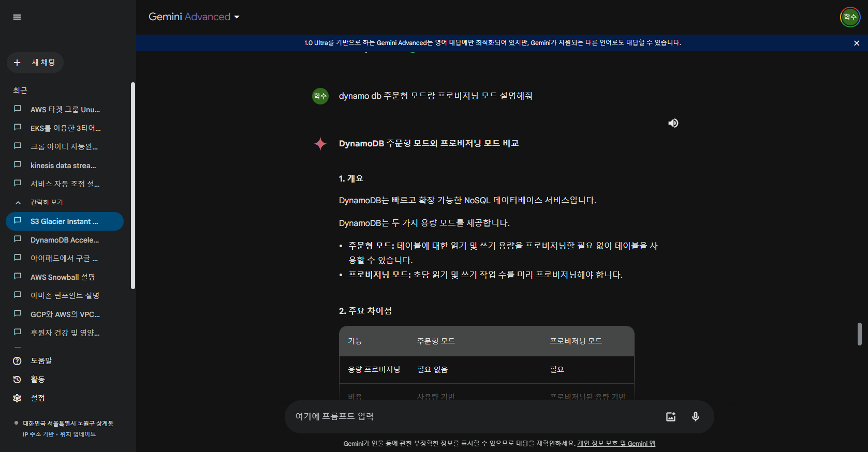The image size is (868, 452).
Task: Click the '1. 개요' section heading
Action: pyautogui.click(x=351, y=179)
